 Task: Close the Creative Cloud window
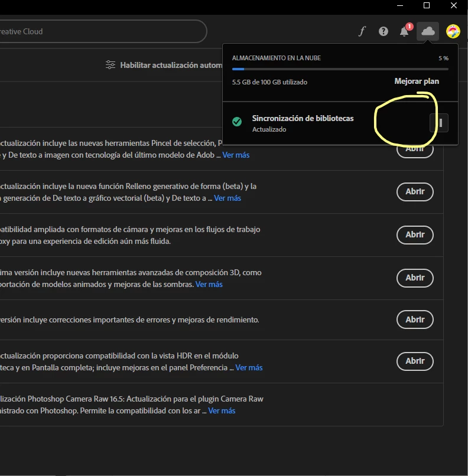point(453,5)
